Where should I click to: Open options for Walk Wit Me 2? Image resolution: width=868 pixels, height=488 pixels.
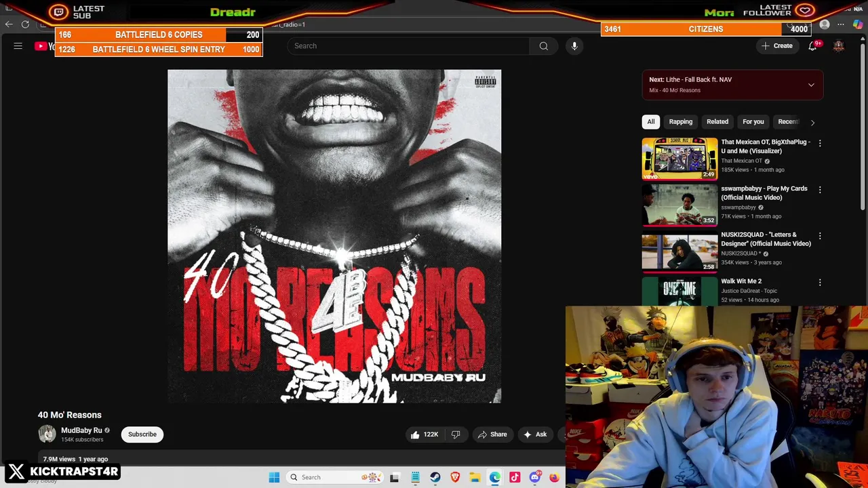point(820,282)
